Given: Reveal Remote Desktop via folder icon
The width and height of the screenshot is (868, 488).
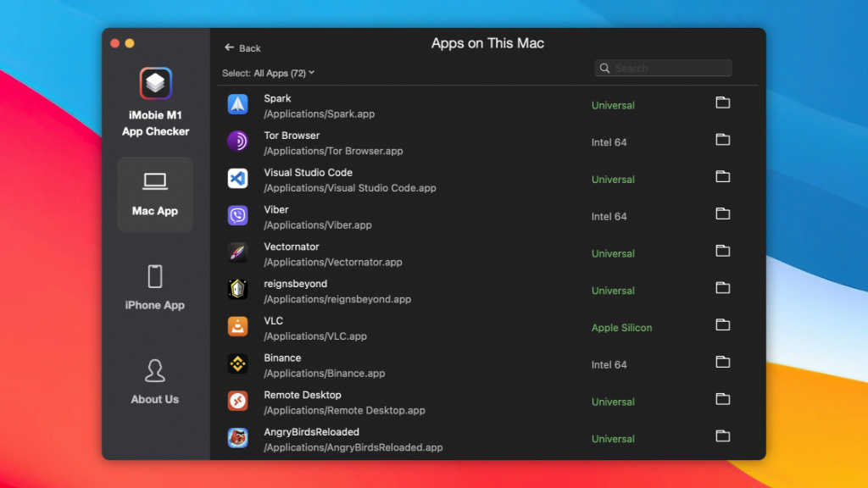Looking at the screenshot, I should click(x=722, y=400).
